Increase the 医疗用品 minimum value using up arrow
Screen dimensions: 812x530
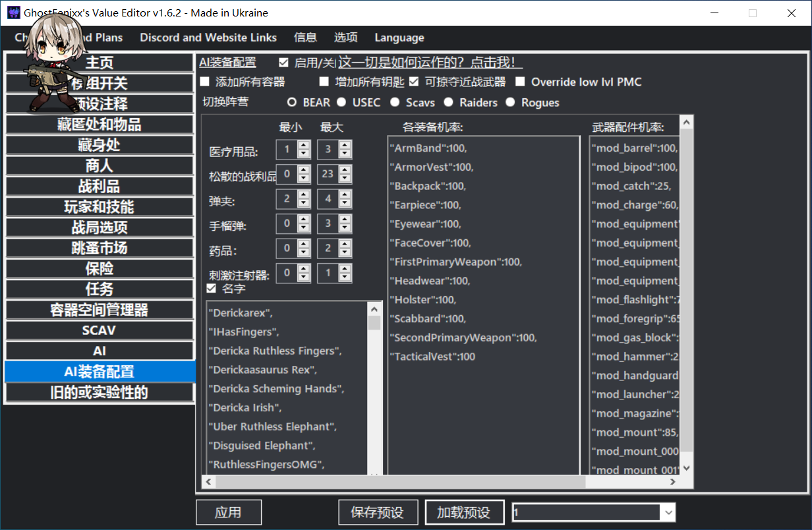[304, 145]
